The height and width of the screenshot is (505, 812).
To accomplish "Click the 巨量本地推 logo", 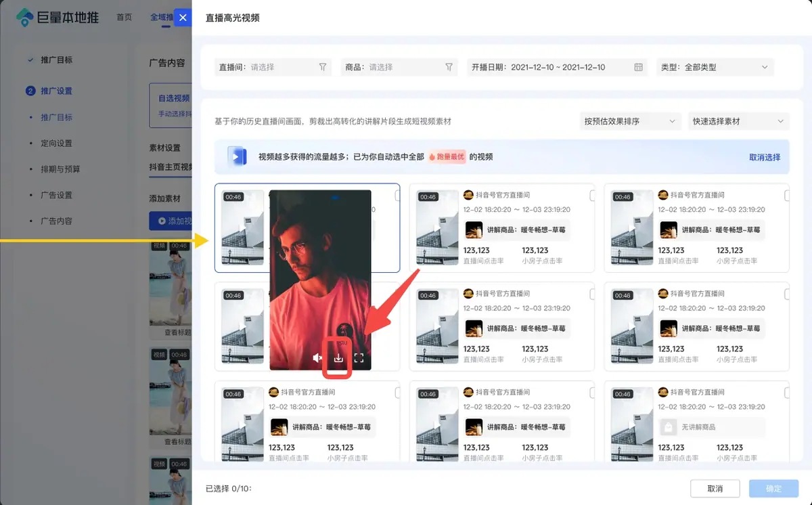I will tap(58, 18).
